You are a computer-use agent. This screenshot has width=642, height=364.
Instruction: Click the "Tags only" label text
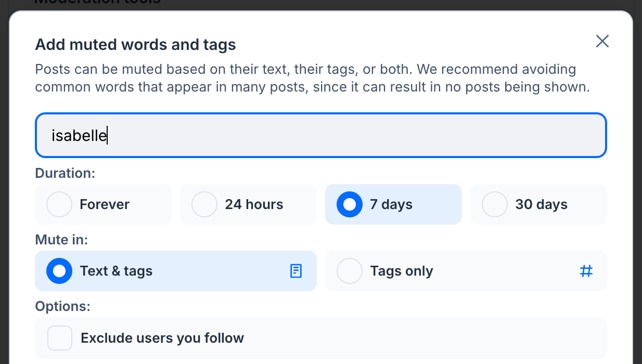click(x=401, y=271)
